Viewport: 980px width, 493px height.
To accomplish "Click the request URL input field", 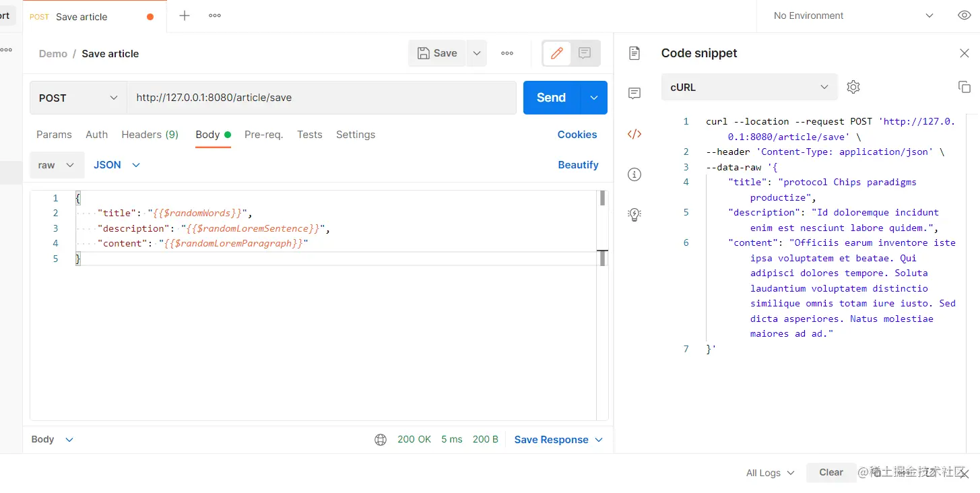I will tap(321, 98).
